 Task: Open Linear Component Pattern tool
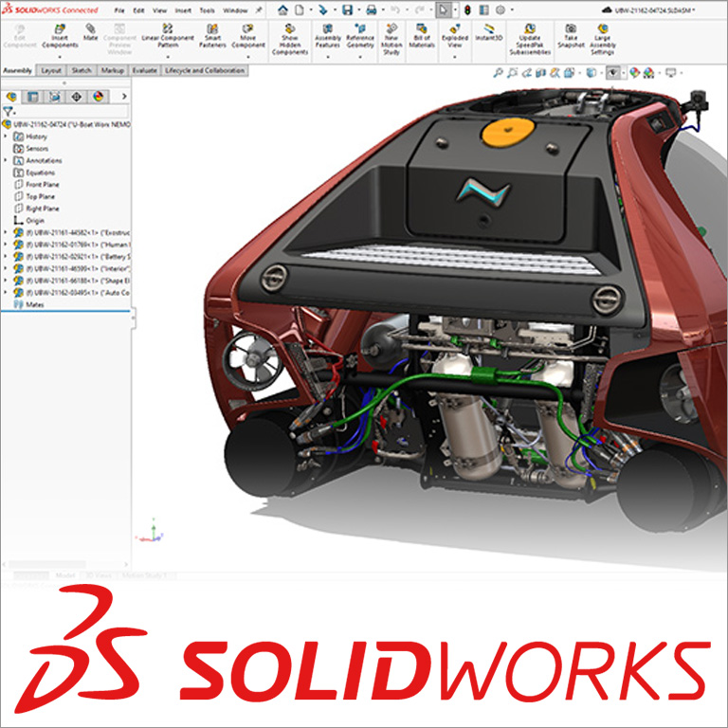point(168,37)
